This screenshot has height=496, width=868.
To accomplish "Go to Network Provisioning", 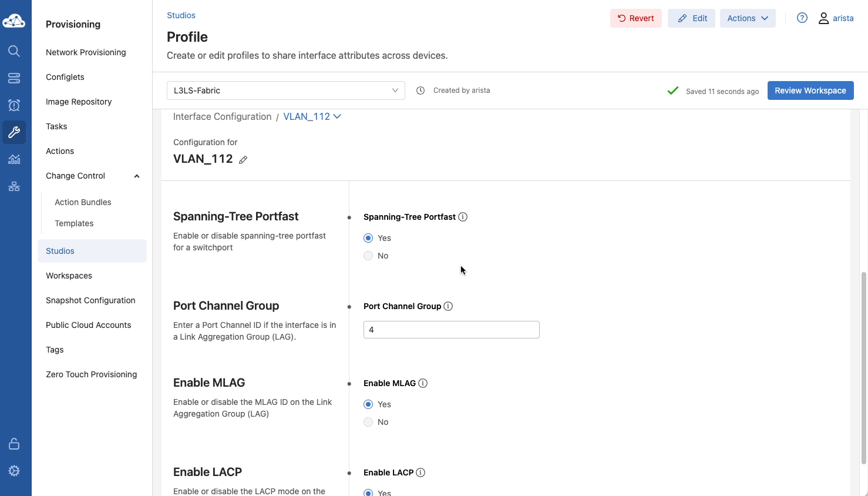I will click(86, 52).
